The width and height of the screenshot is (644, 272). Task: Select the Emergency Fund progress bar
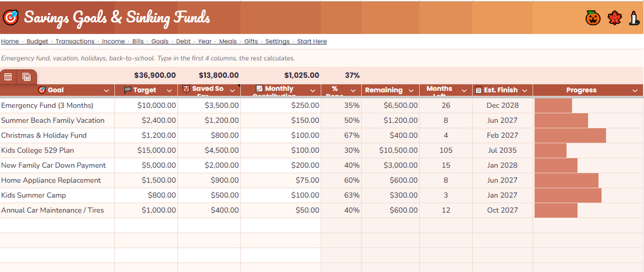(x=553, y=106)
